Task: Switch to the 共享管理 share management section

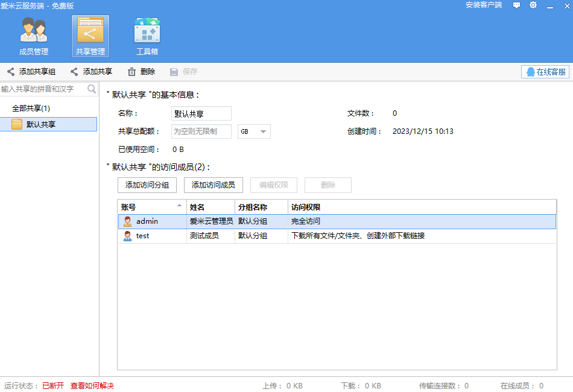Action: tap(90, 36)
